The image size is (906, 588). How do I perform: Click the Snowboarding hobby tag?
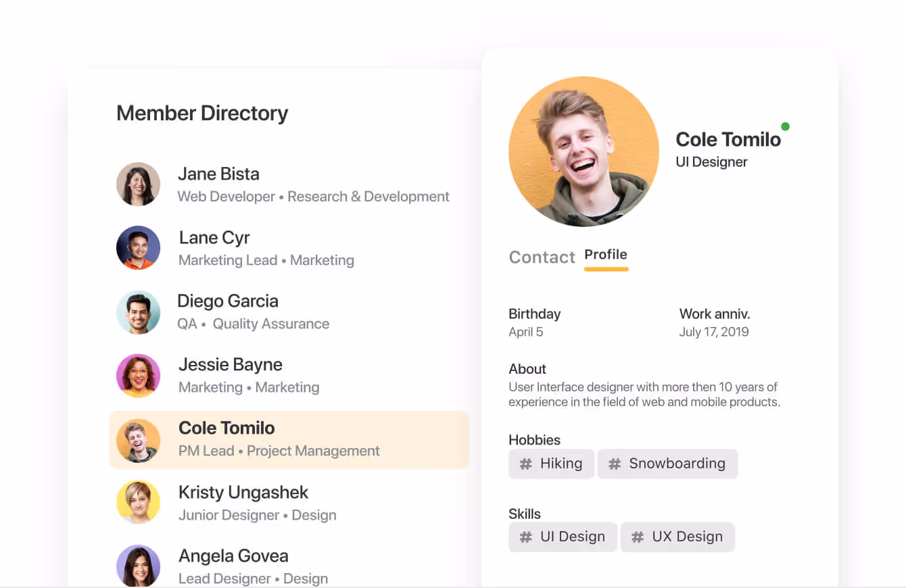click(667, 464)
